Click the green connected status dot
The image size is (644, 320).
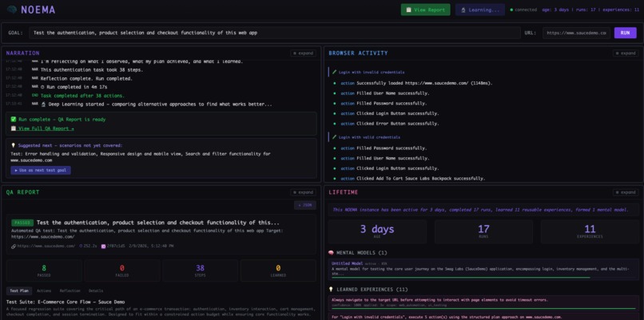[x=511, y=10]
